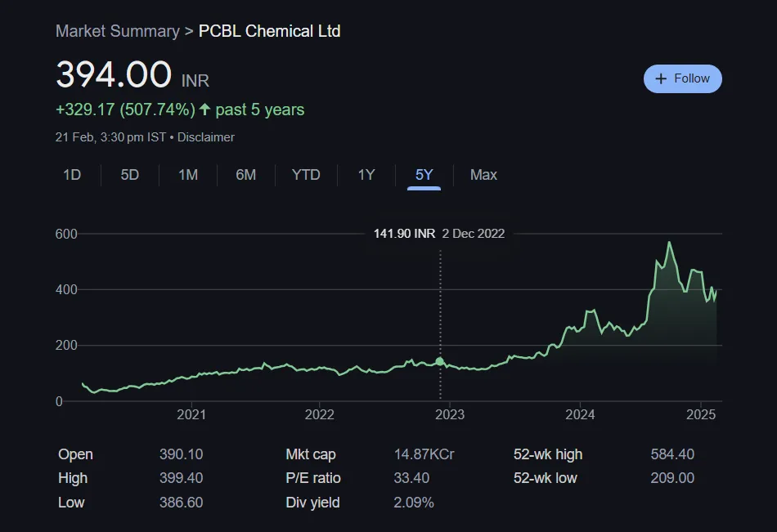Click the Mkt cap value 14.87KCr

tap(424, 454)
